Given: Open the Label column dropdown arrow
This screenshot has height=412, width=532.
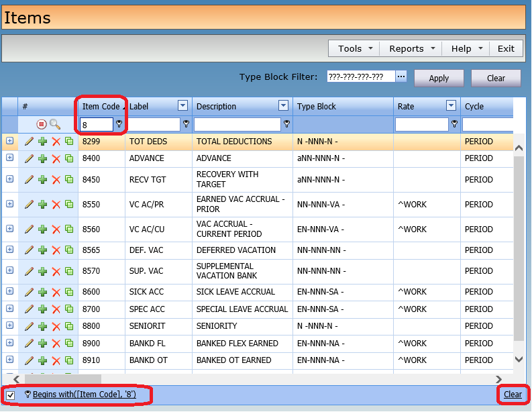Looking at the screenshot, I should tap(182, 106).
